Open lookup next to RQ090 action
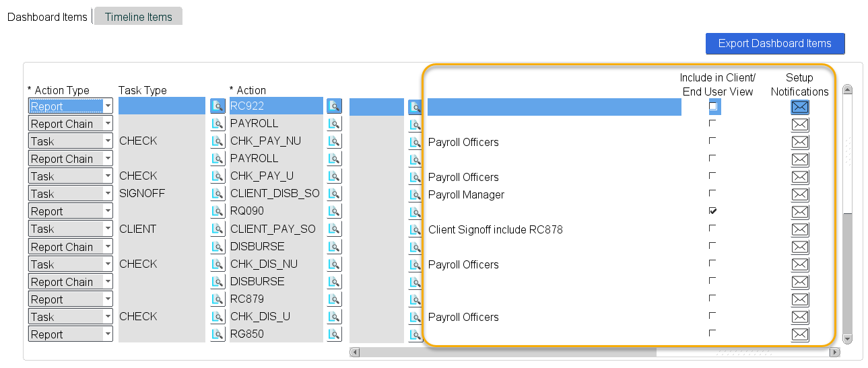868x368 pixels. point(334,211)
